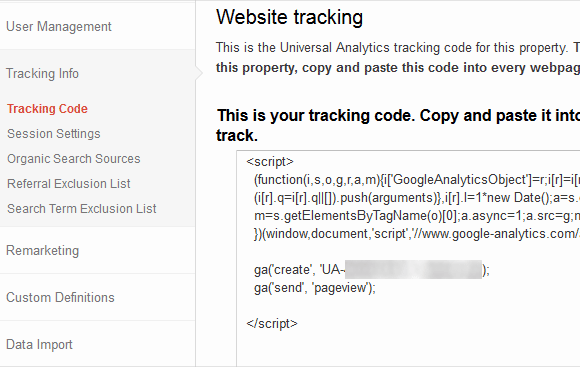Click the closing script tag
This screenshot has width=580, height=367.
tap(272, 324)
